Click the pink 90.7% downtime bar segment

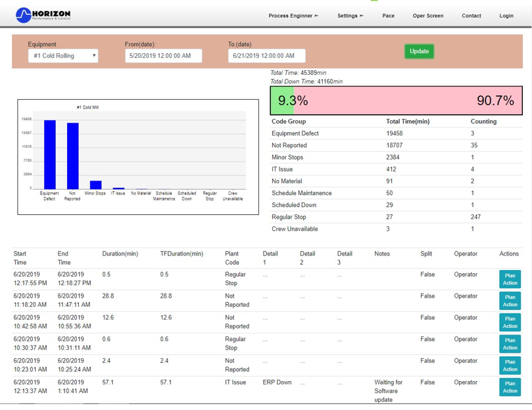(x=408, y=101)
